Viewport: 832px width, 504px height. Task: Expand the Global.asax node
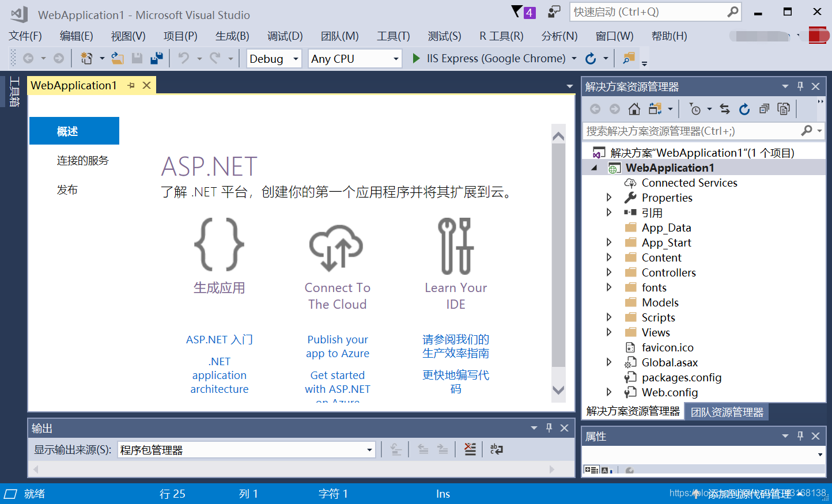[x=609, y=362]
